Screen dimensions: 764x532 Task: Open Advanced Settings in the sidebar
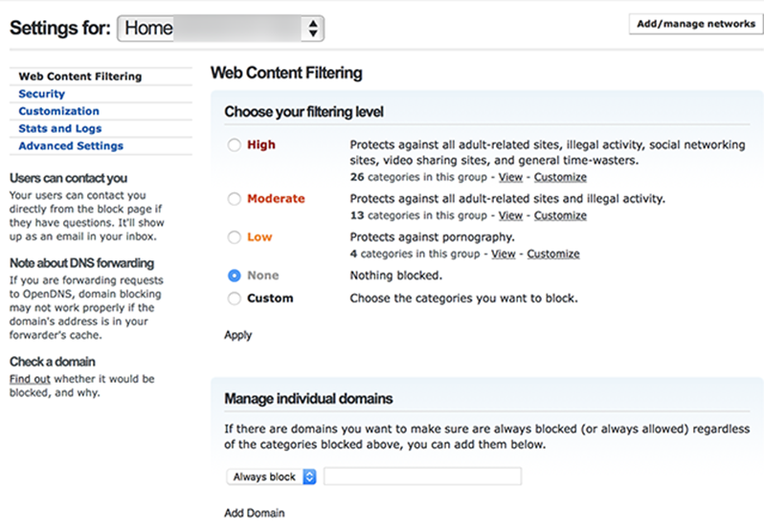71,145
